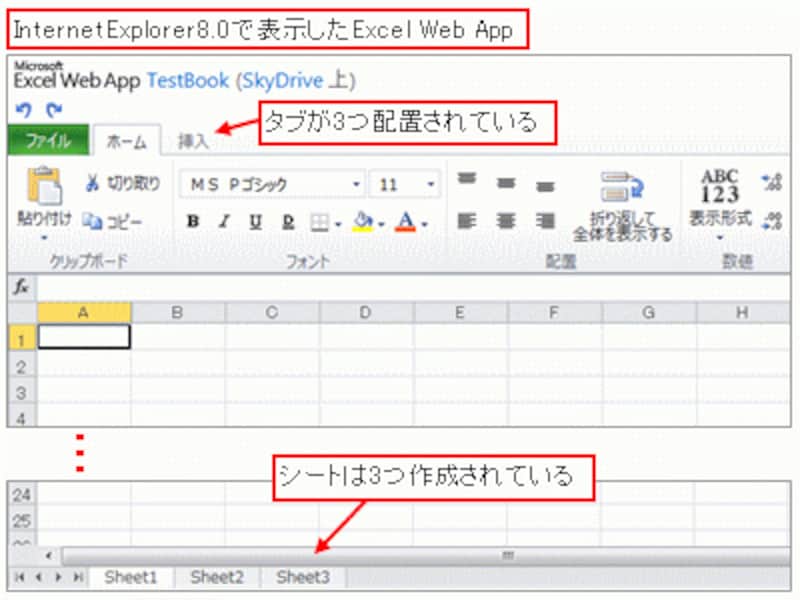Switch to Sheet1 tab
Image resolution: width=800 pixels, height=600 pixels.
point(131,577)
